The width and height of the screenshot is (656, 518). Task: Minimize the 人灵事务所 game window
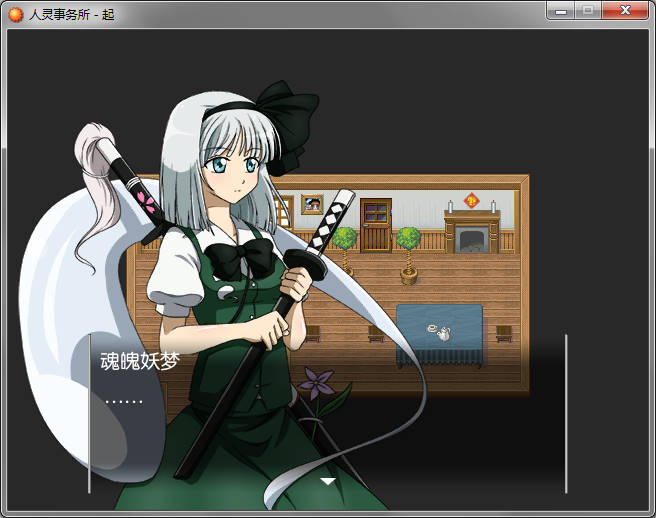point(561,10)
